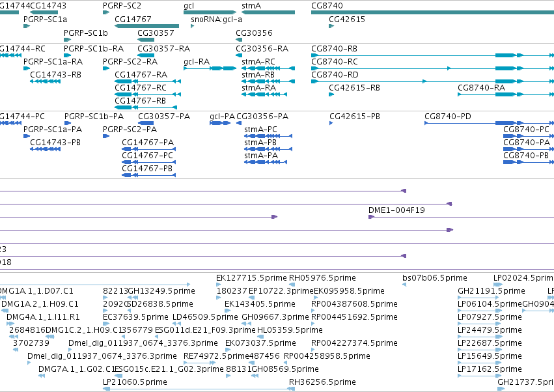Screen dimensions: 554x392
Task: Select transcript stmA-RB
Action: click(268, 81)
